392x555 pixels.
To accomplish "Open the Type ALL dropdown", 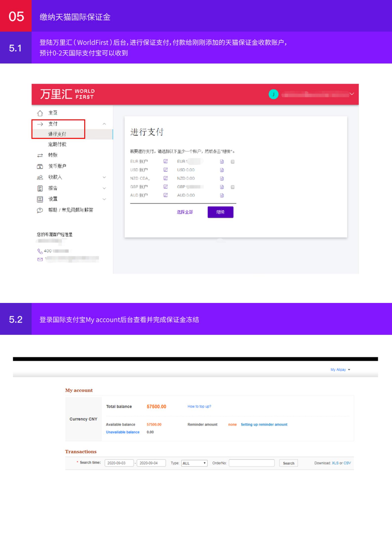I will (194, 463).
